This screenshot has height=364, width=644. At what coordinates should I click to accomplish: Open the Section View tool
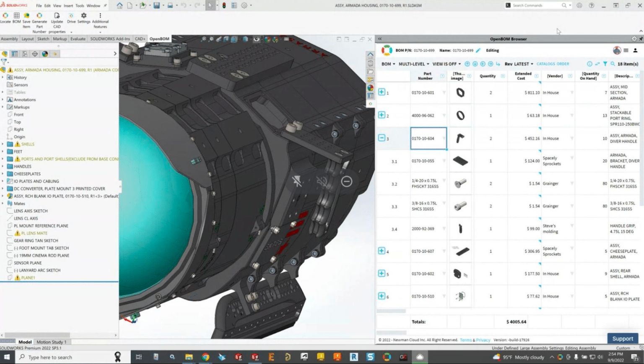[x=218, y=39]
